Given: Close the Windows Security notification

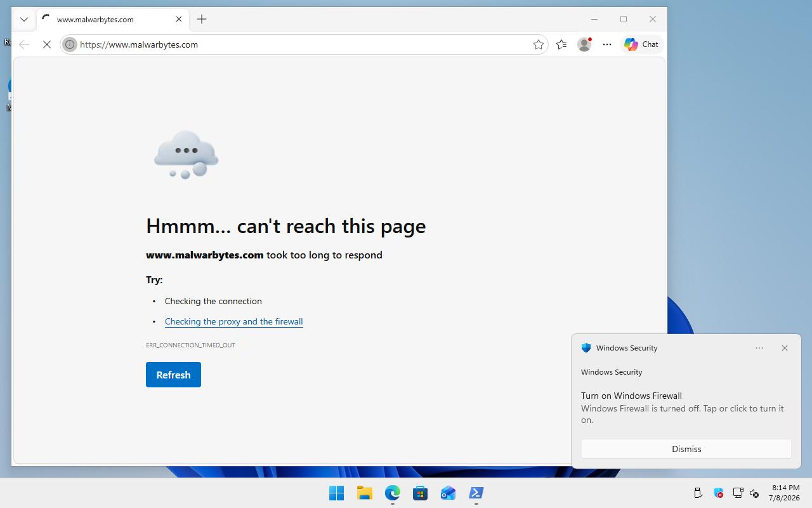Looking at the screenshot, I should [785, 348].
